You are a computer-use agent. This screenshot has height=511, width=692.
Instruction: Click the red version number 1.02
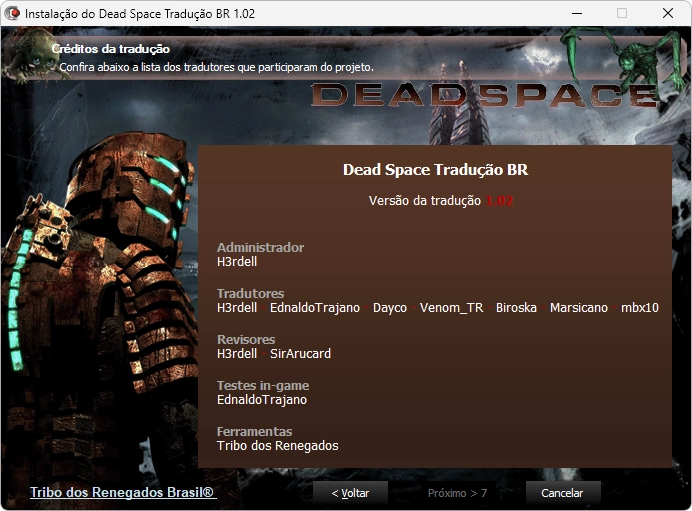tap(500, 201)
